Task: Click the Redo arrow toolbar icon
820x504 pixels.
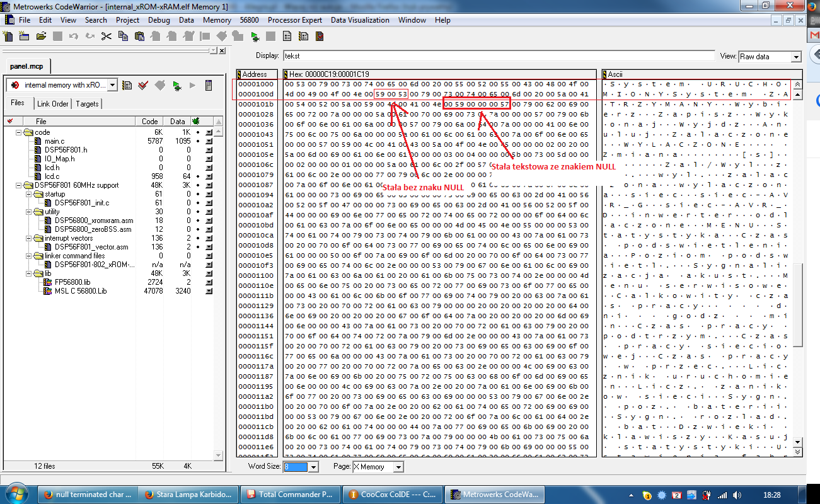Action: tap(90, 36)
